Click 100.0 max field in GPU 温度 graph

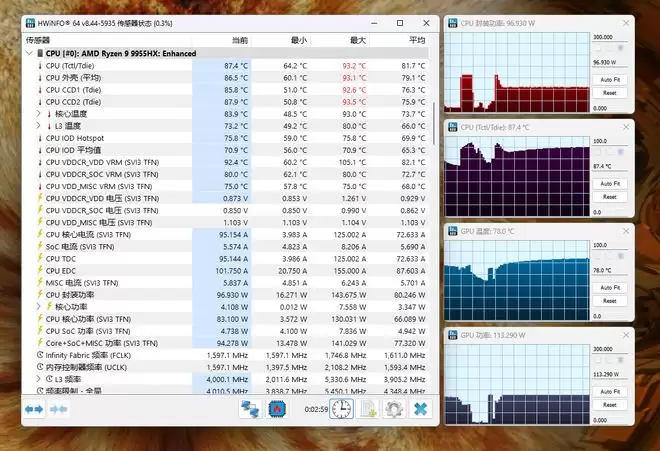point(609,245)
